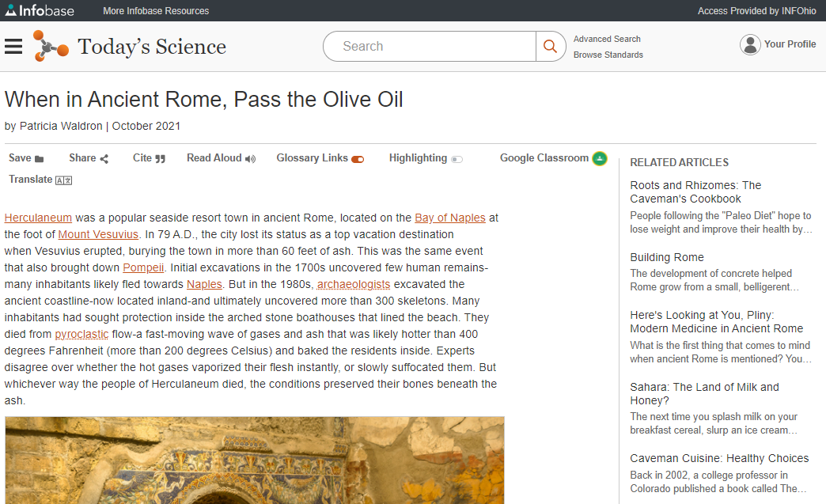Open the pyroclastic glossary link

click(81, 335)
